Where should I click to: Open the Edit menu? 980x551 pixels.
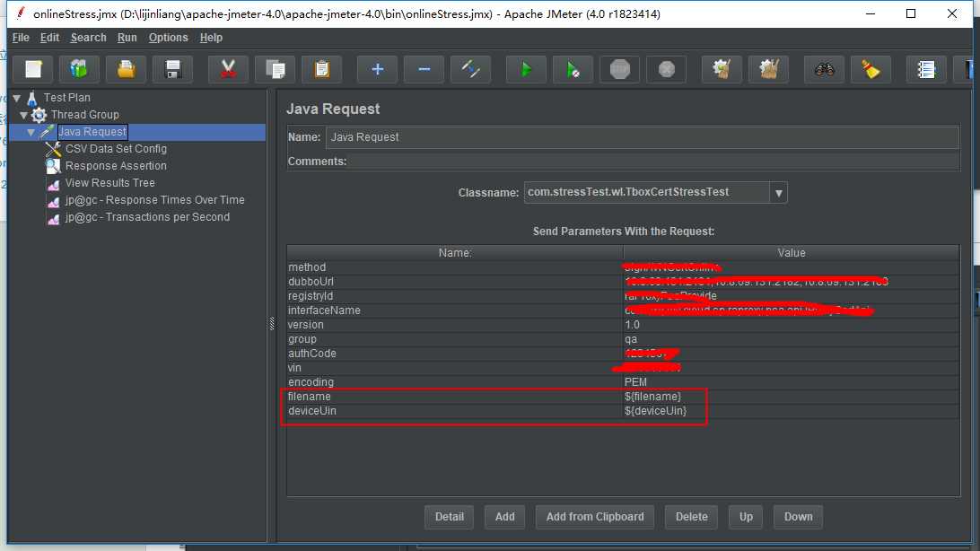coord(49,38)
